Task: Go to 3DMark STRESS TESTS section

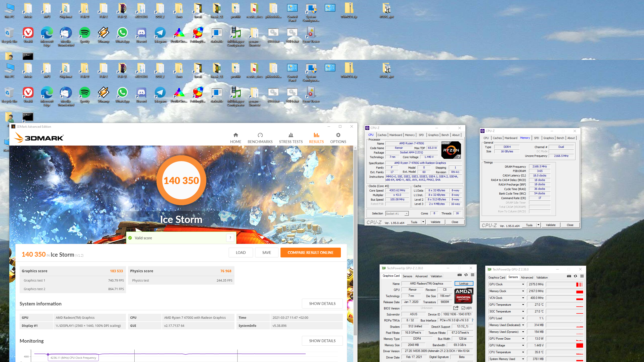Action: pyautogui.click(x=291, y=138)
